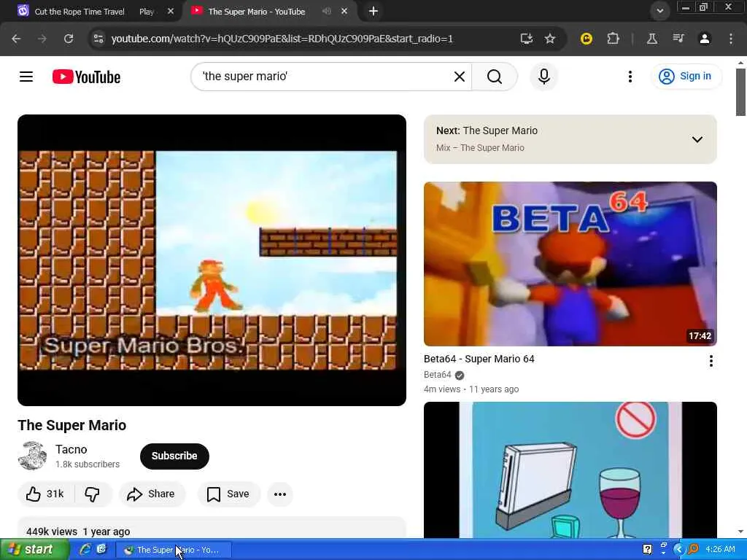Open Chrome Extensions puzzle icon

coord(613,39)
